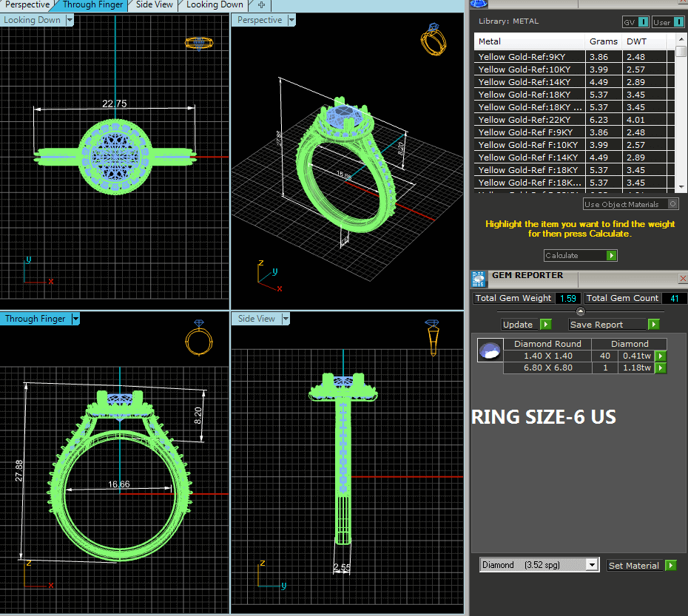This screenshot has height=616, width=688.
Task: Switch to the Side View tab
Action: [155, 5]
